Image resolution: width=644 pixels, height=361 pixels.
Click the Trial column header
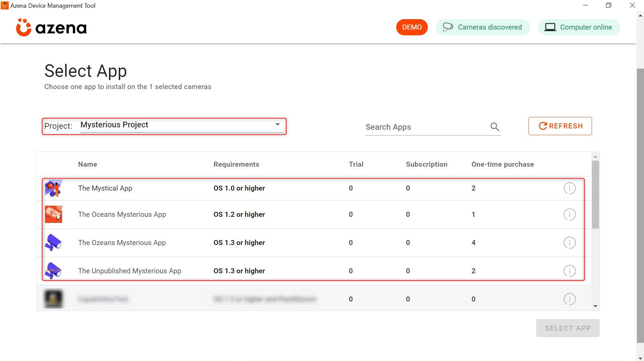pos(356,164)
